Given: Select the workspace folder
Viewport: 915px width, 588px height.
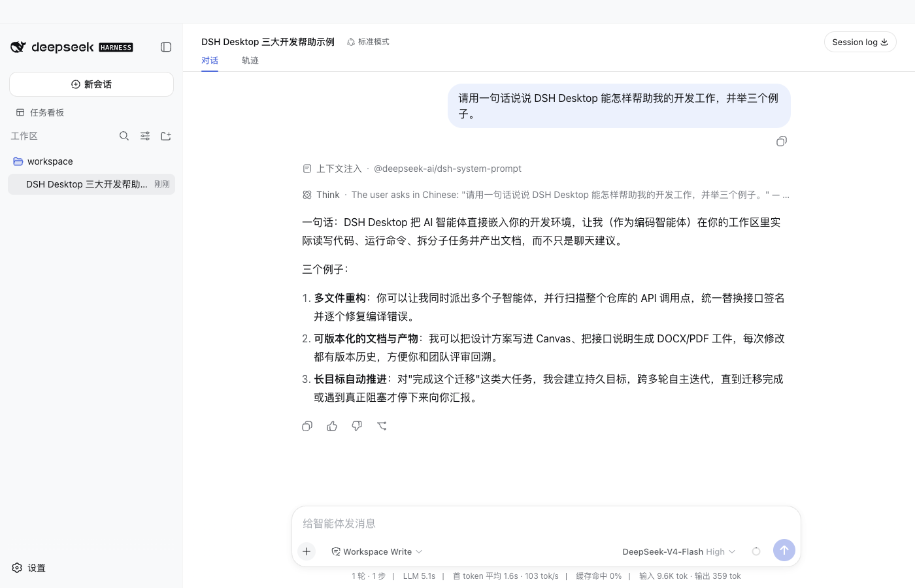Looking at the screenshot, I should pos(91,161).
